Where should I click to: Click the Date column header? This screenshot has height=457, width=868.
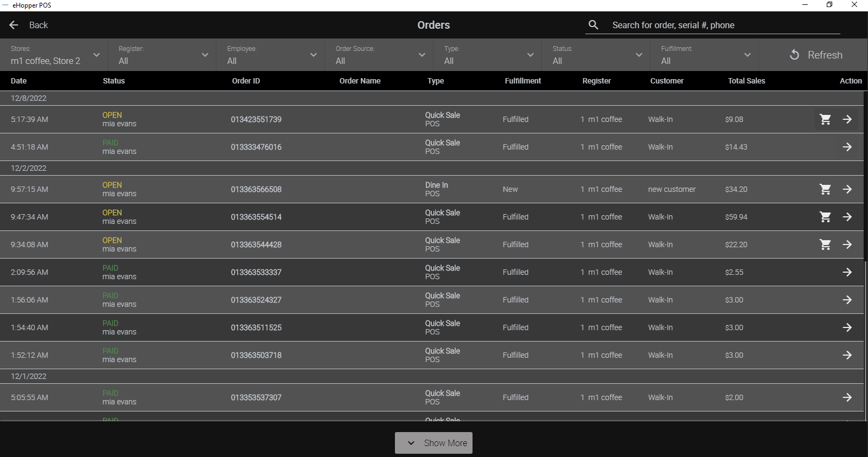click(18, 81)
